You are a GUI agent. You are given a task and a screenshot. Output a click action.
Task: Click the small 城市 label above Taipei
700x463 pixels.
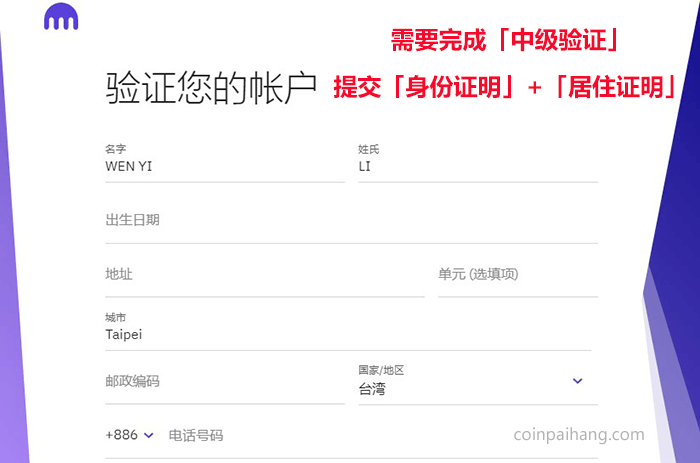point(116,317)
